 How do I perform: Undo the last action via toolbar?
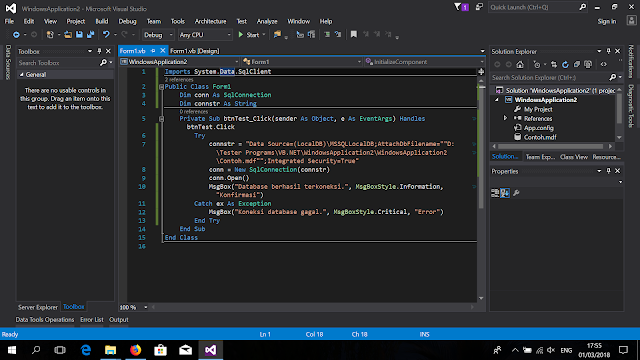[106, 35]
